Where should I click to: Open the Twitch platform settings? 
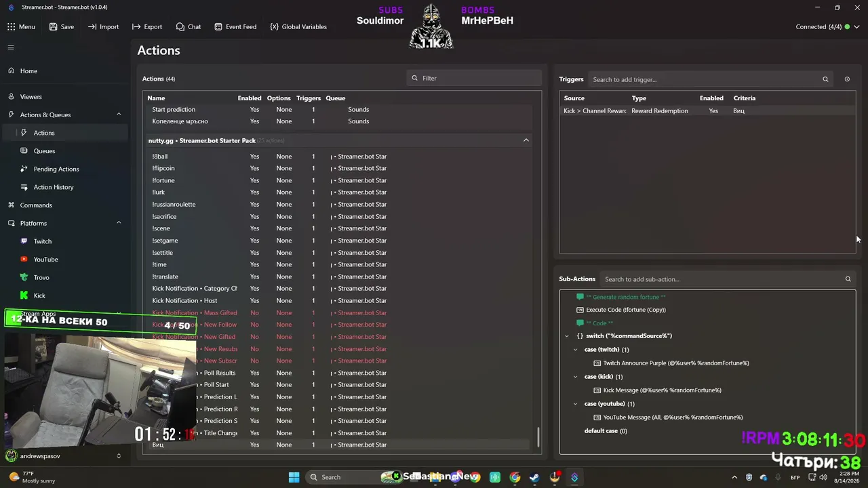[x=64, y=241]
